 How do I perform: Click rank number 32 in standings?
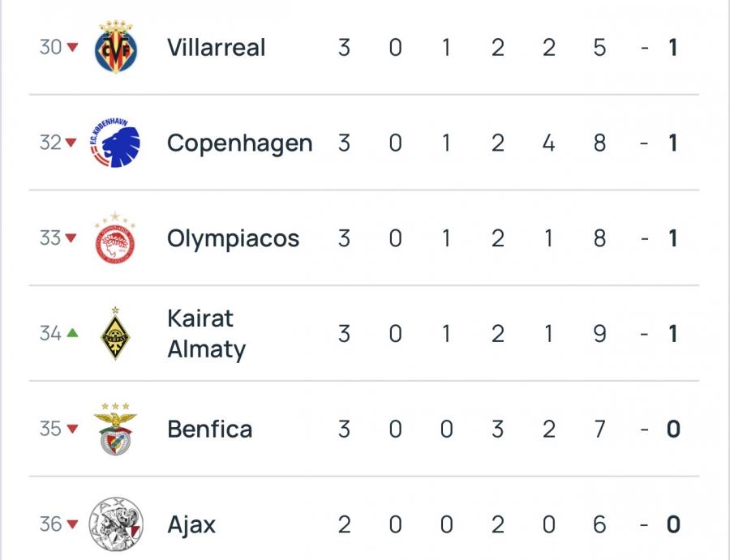click(50, 143)
